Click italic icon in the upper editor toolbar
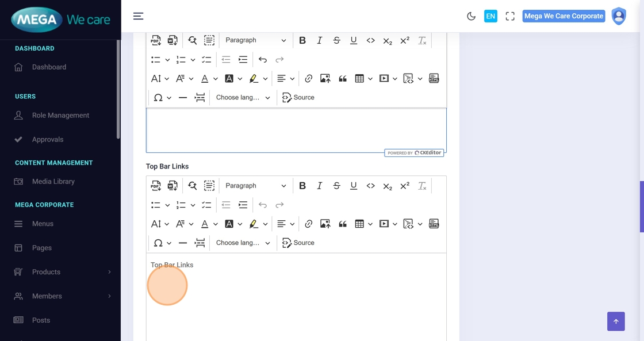 pos(320,40)
